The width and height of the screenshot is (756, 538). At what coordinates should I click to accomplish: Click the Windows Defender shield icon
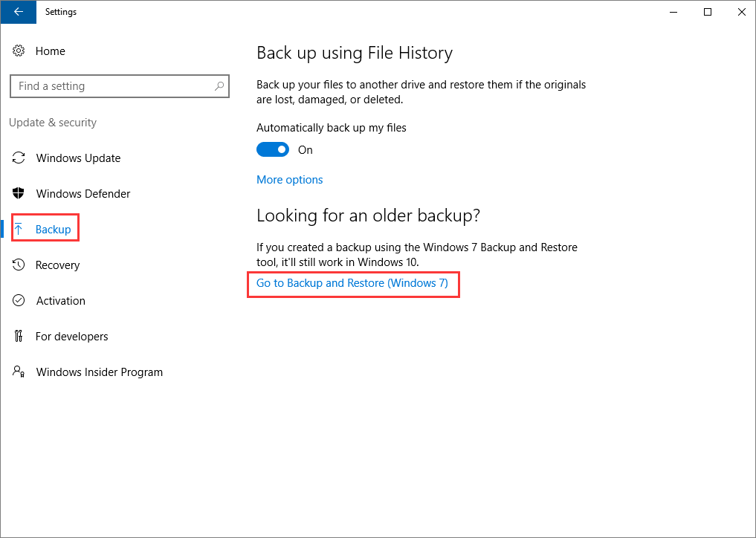pyautogui.click(x=19, y=193)
